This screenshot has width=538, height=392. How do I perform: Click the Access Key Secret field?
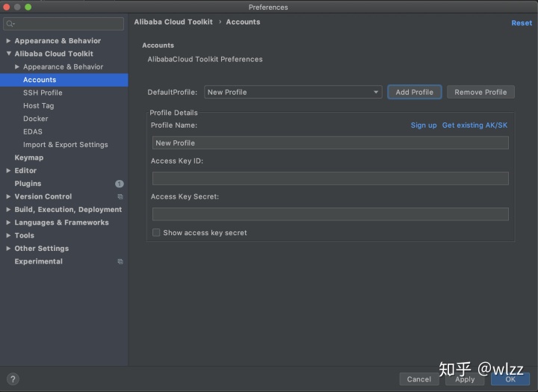pyautogui.click(x=330, y=214)
